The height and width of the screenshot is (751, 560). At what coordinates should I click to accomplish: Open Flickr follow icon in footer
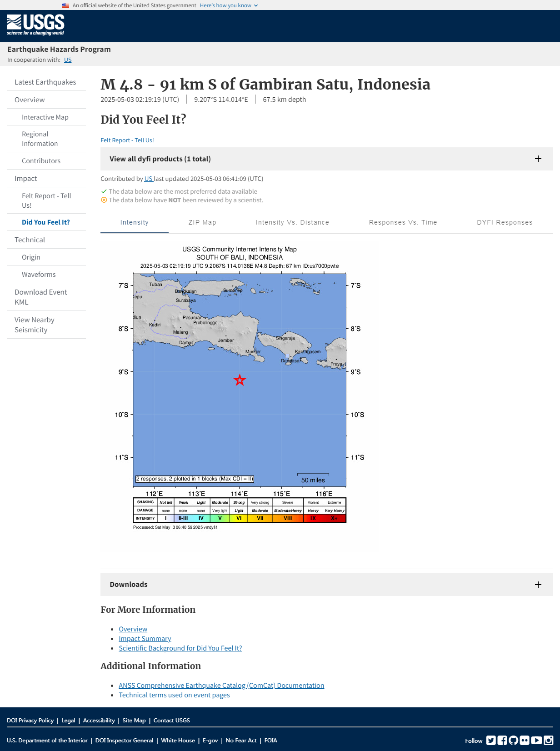click(x=525, y=741)
